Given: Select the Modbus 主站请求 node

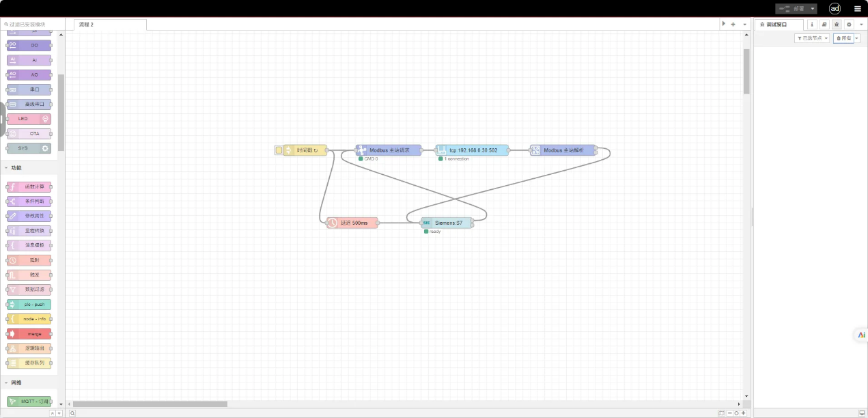Looking at the screenshot, I should [389, 150].
